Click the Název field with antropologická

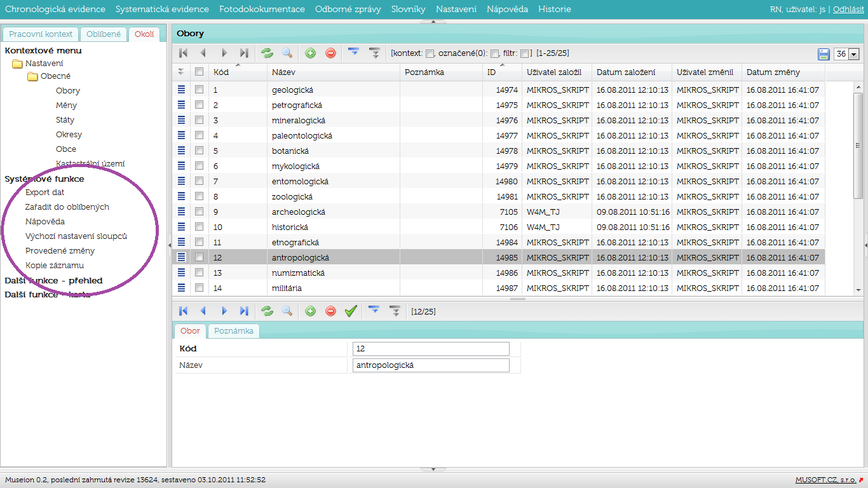click(431, 365)
